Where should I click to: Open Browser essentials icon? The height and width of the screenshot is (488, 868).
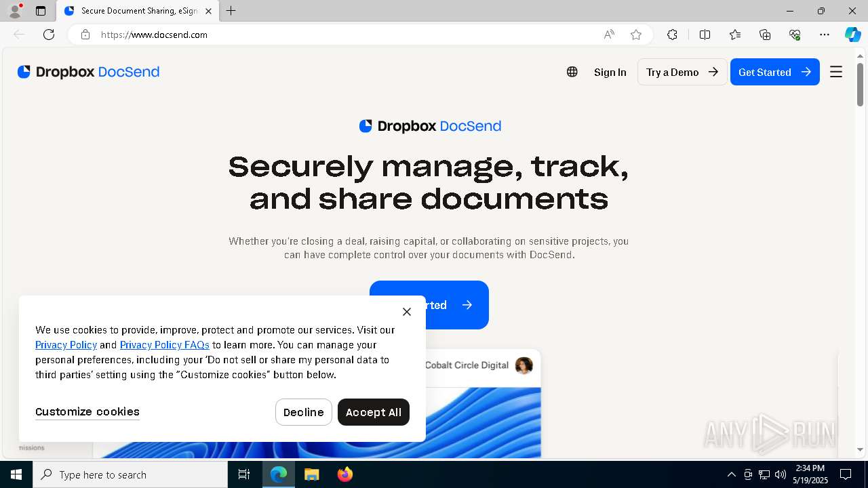795,35
